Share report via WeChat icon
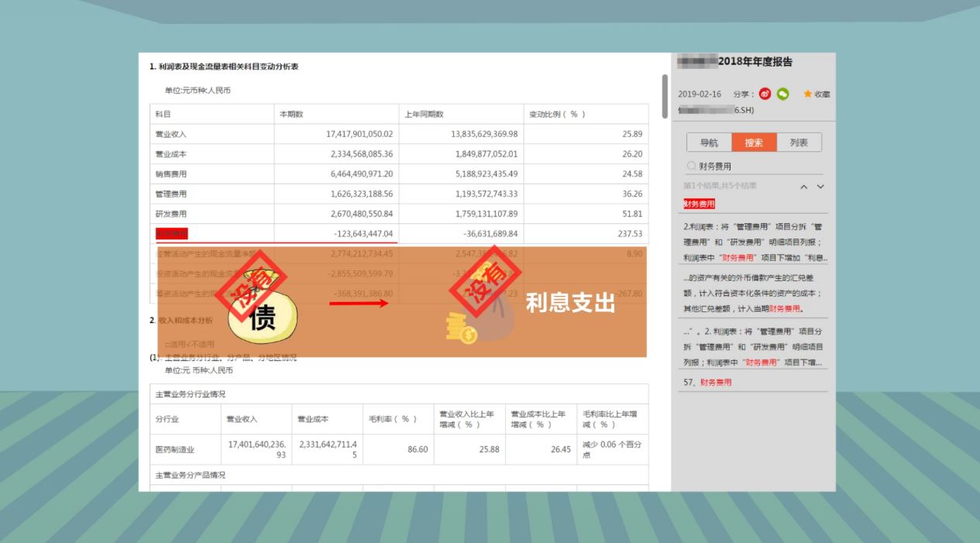 tap(783, 94)
